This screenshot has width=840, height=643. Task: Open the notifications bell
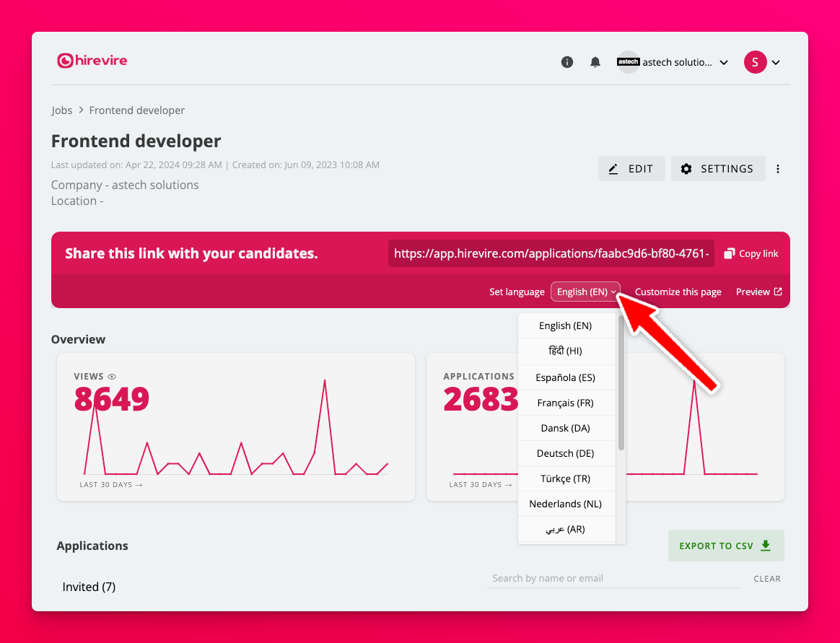point(595,62)
